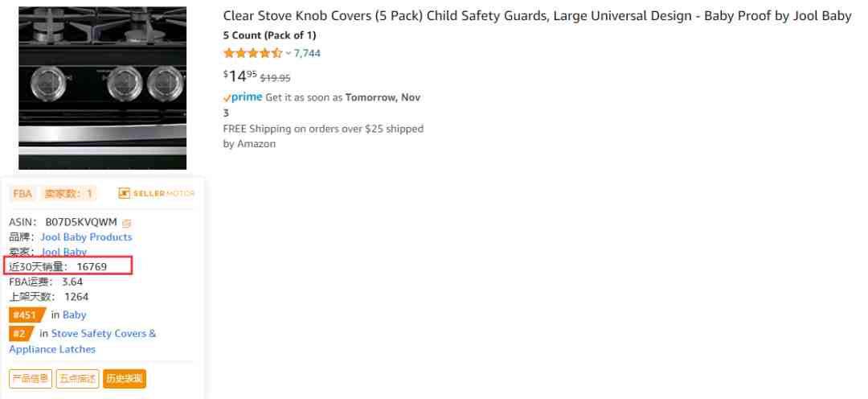Click the $14.95 product price
This screenshot has height=399, width=868.
coord(240,76)
